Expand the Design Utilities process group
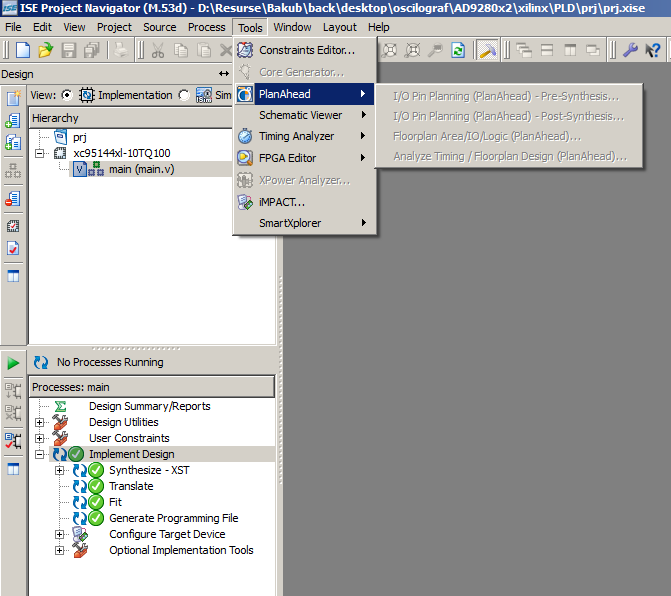The width and height of the screenshot is (671, 596). tap(40, 422)
